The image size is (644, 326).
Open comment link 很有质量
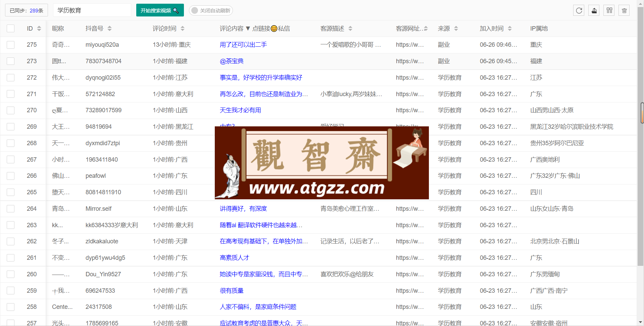click(x=232, y=291)
